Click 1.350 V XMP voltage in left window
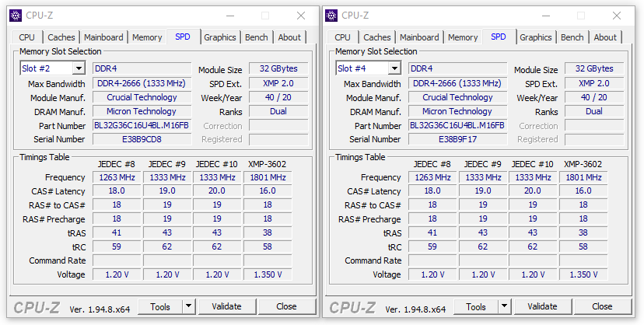The image size is (644, 325). [x=268, y=274]
